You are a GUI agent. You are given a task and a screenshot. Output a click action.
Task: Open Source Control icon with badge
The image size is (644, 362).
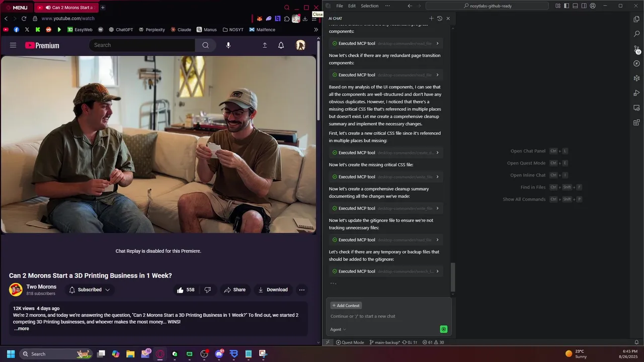point(636,49)
